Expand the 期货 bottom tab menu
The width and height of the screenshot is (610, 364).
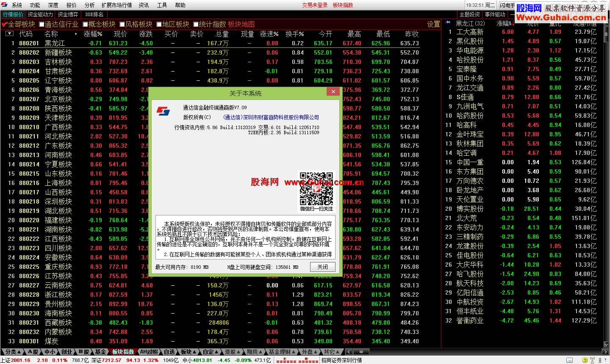[x=255, y=352]
